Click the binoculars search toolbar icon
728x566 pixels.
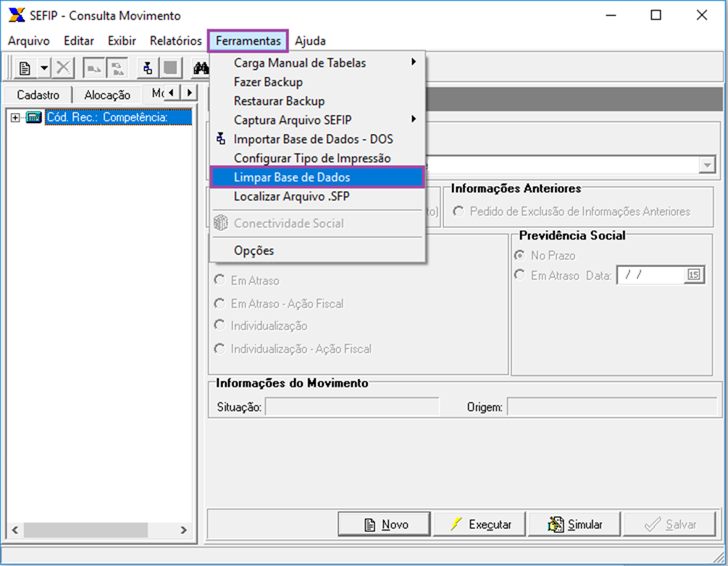pyautogui.click(x=201, y=69)
